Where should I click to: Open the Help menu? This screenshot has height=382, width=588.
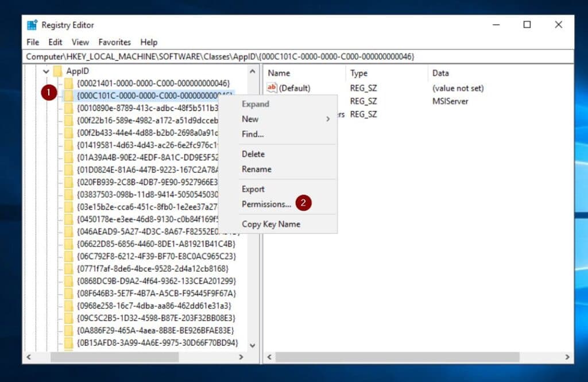click(x=149, y=42)
